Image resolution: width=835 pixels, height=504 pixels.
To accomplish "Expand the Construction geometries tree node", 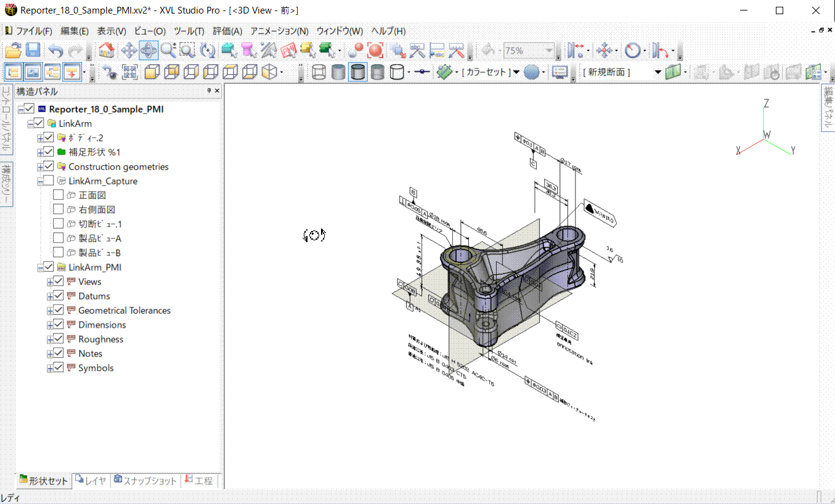I will pos(41,166).
